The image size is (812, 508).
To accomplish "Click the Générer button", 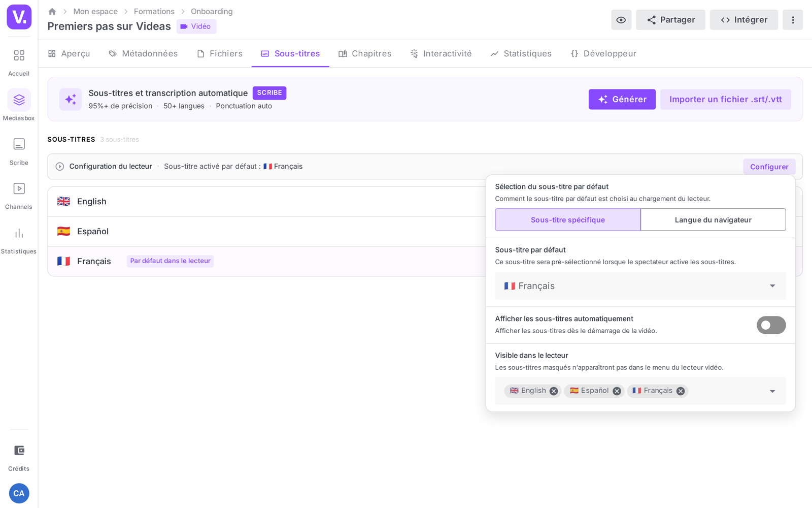I will (x=622, y=100).
